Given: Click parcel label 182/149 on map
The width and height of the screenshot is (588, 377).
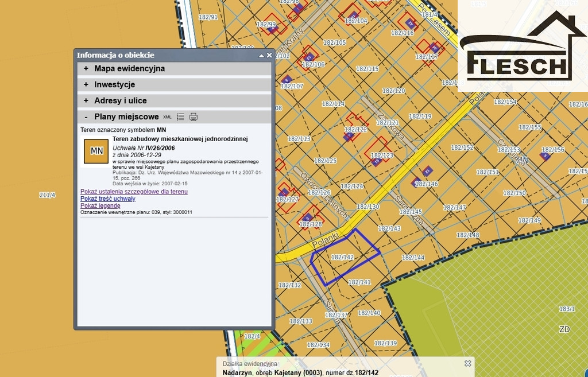Looking at the screenshot, I should 529,220.
